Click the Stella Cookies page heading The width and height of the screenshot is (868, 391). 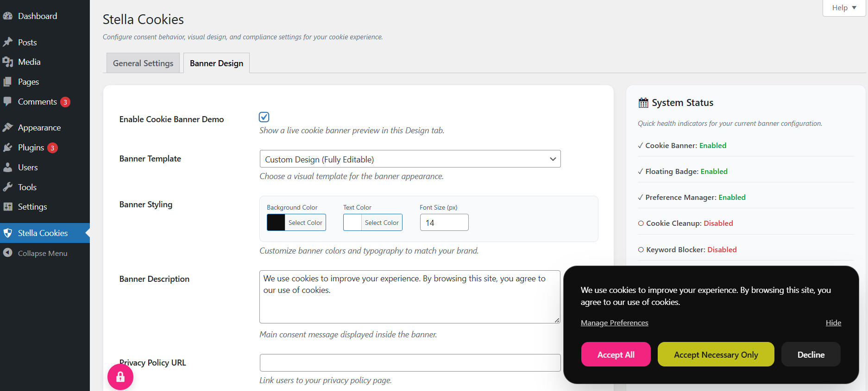[x=143, y=19]
